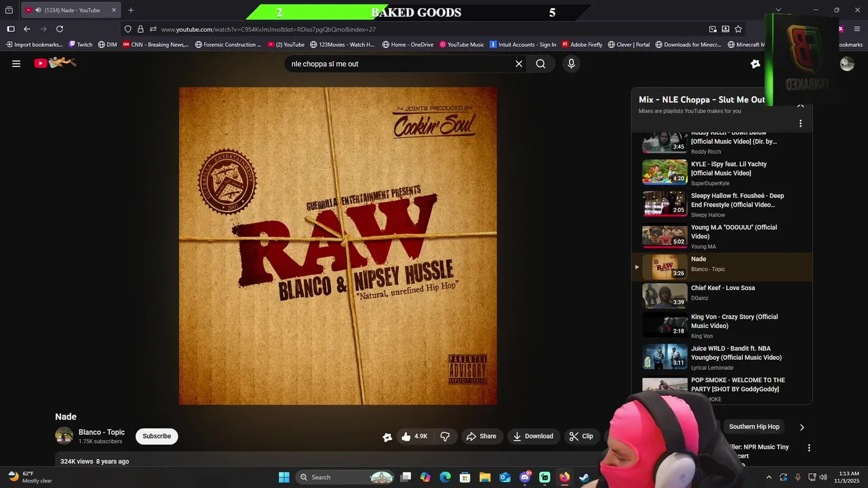Image resolution: width=868 pixels, height=488 pixels.
Task: Open the Import bookmarks item
Action: pos(34,45)
